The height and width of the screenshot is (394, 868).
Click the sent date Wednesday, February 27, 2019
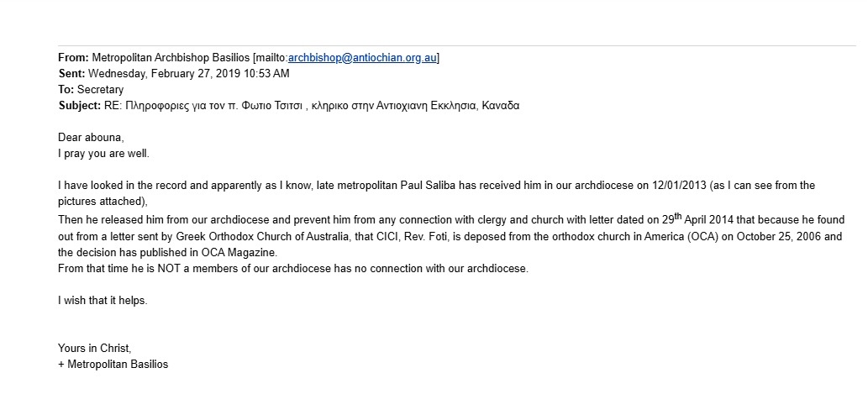tap(164, 74)
